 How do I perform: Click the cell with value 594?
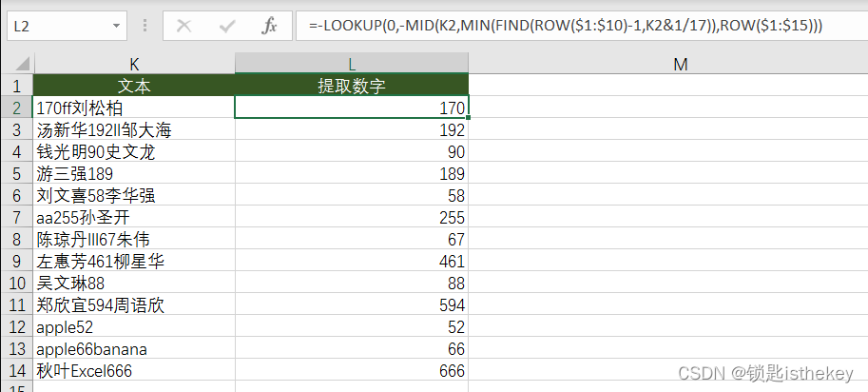click(352, 304)
